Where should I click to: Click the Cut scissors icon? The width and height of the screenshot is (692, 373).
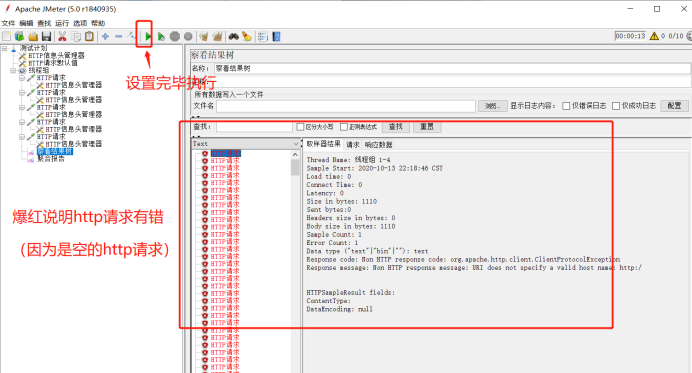62,36
